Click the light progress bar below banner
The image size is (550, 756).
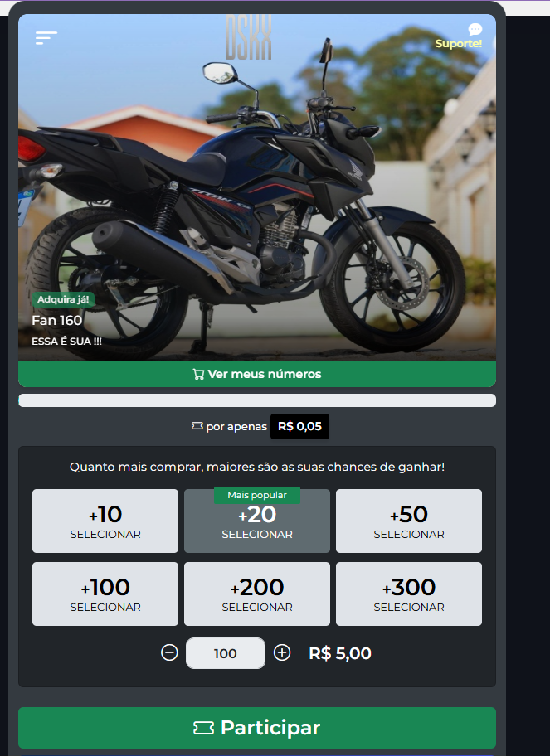click(x=257, y=400)
